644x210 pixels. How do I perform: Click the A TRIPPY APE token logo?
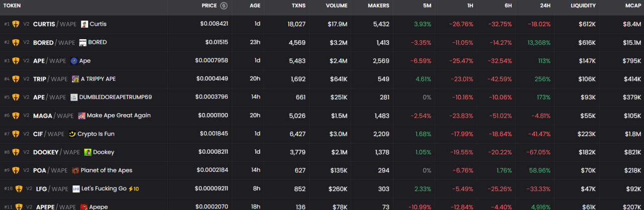pos(75,79)
